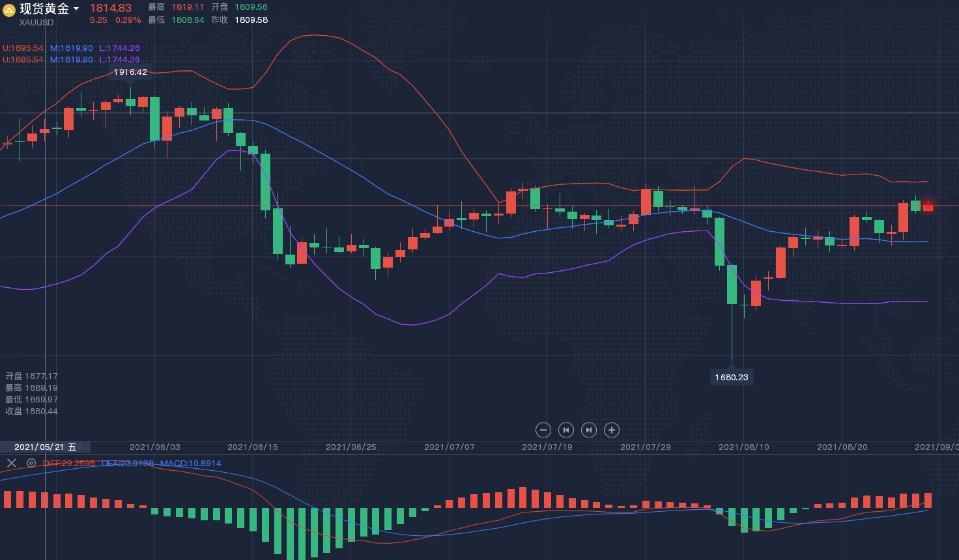Click the 现货黄金 instrument name
This screenshot has width=959, height=560.
tap(44, 9)
